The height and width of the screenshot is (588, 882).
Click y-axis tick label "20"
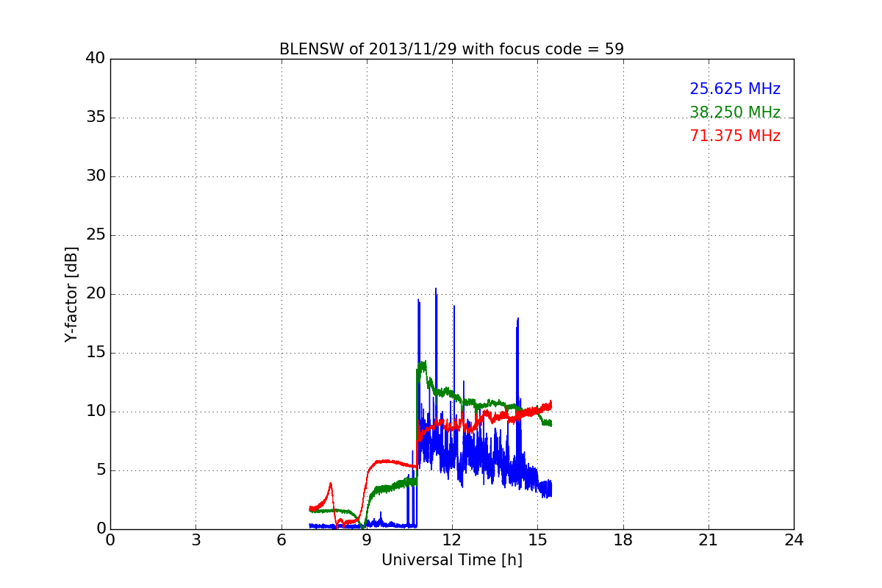pos(96,294)
